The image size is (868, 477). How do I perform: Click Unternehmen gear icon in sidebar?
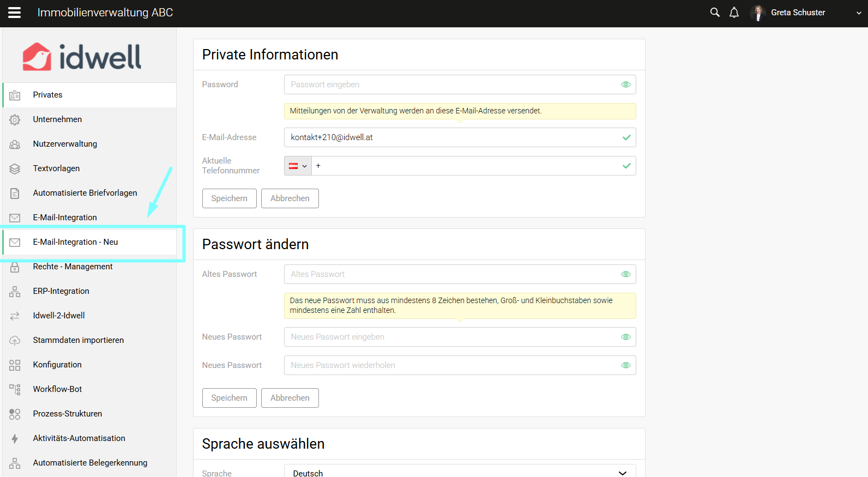point(15,119)
